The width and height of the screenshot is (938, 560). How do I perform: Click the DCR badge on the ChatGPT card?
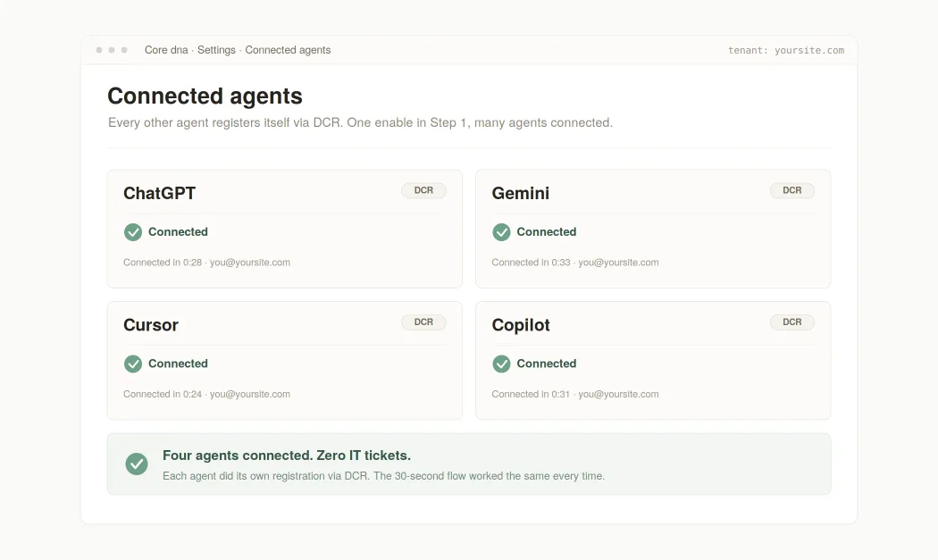(423, 190)
